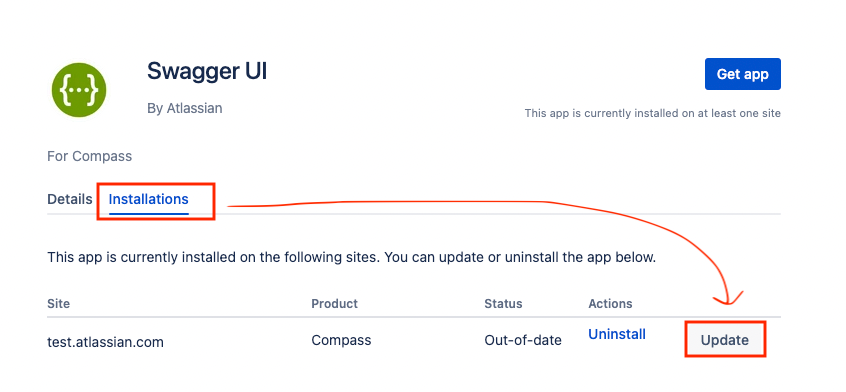Viewport: 846px width, 392px height.
Task: Click the Compass product cell
Action: (341, 341)
